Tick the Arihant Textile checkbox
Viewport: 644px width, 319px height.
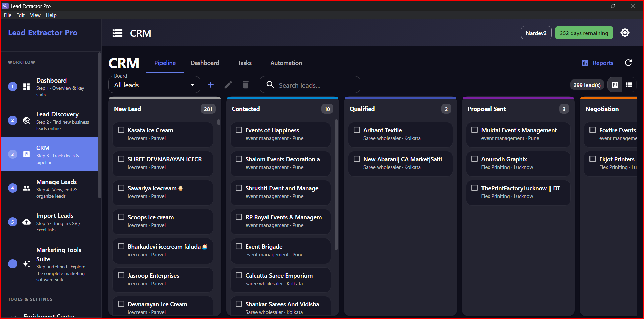coord(357,130)
